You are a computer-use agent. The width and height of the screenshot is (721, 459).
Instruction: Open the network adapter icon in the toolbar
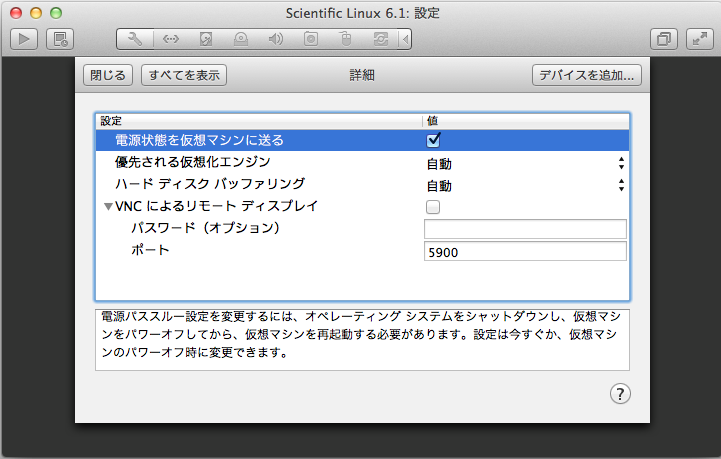170,39
